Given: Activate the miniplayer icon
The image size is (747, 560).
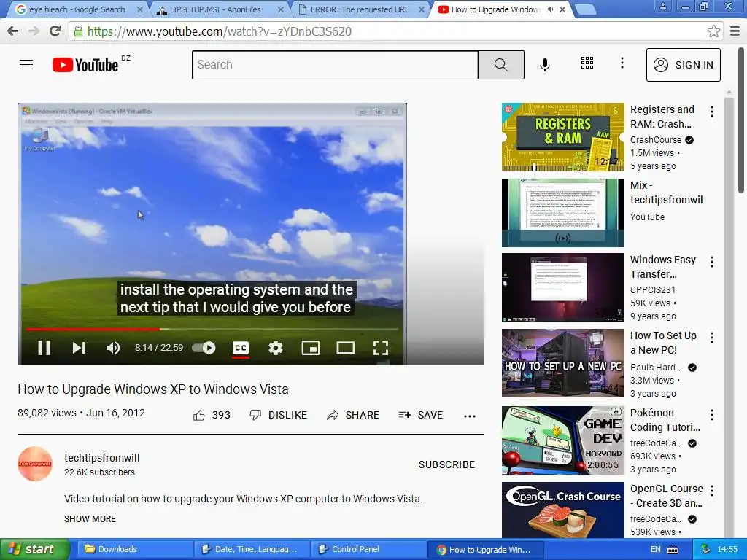Looking at the screenshot, I should [x=311, y=348].
